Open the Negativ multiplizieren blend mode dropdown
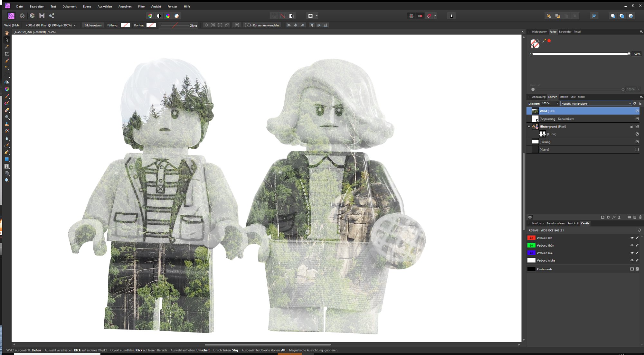The width and height of the screenshot is (644, 355). [x=596, y=104]
